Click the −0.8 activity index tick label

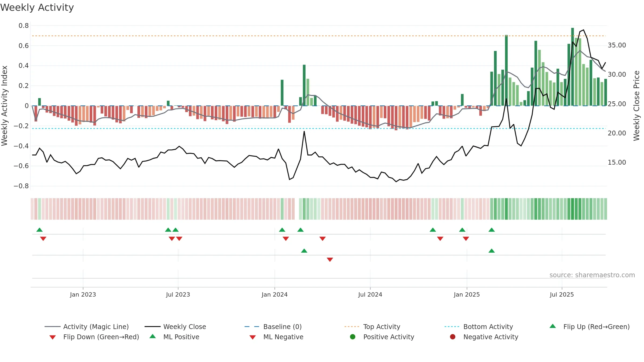coord(21,186)
